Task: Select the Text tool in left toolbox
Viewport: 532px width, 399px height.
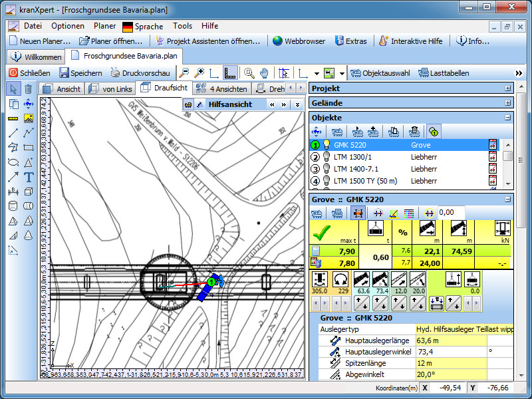Action: pos(29,177)
